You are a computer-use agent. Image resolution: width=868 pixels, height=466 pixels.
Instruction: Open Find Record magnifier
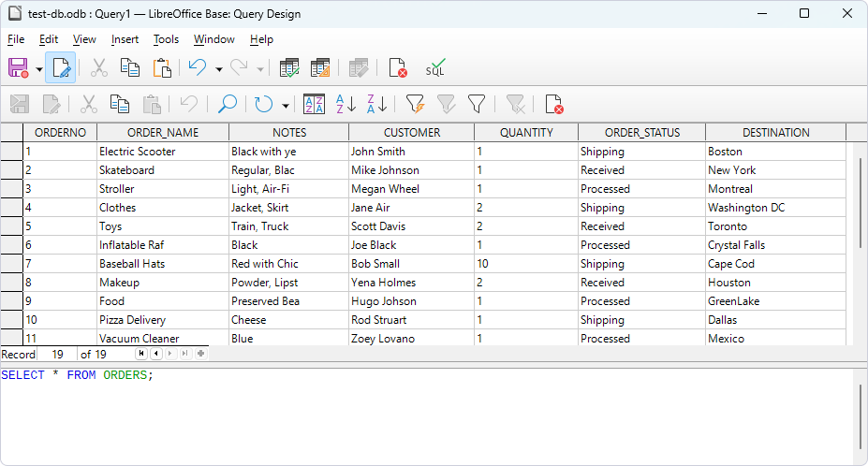227,104
